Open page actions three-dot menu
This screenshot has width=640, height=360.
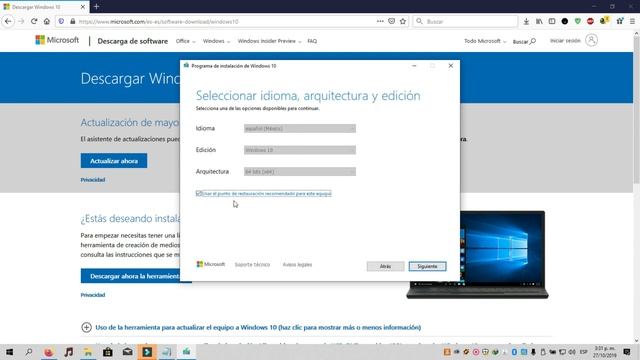(x=380, y=21)
